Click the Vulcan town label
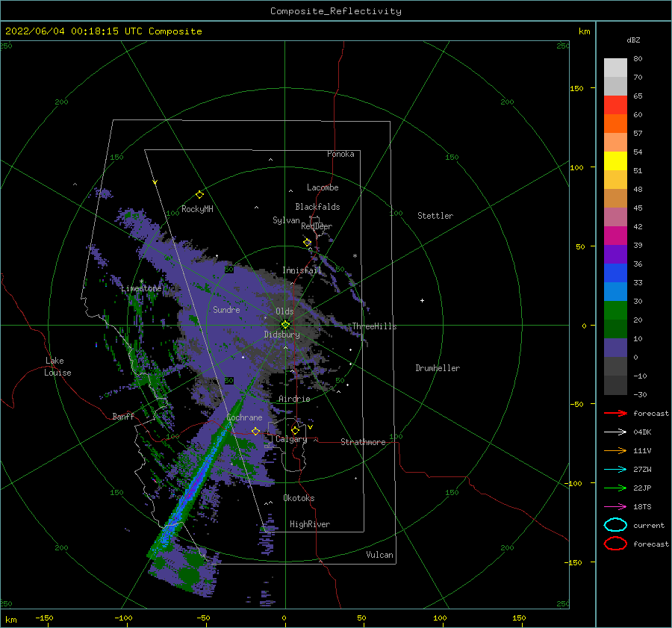The height and width of the screenshot is (628, 672). (x=380, y=555)
